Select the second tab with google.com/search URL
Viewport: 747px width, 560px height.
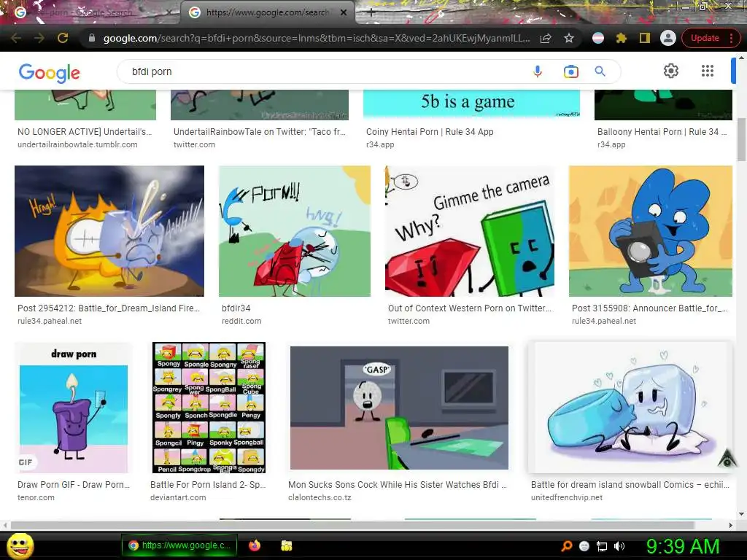(267, 12)
